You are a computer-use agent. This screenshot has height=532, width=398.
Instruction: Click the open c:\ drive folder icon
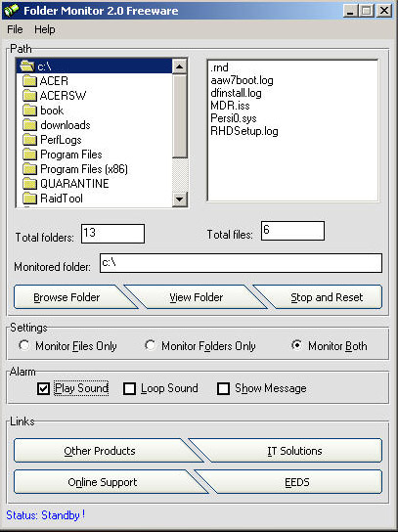[x=27, y=66]
